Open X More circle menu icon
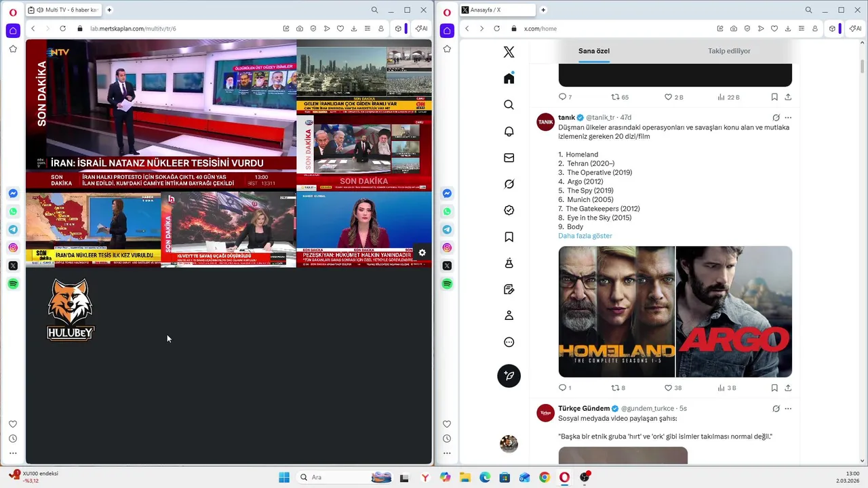This screenshot has height=488, width=868. click(509, 342)
